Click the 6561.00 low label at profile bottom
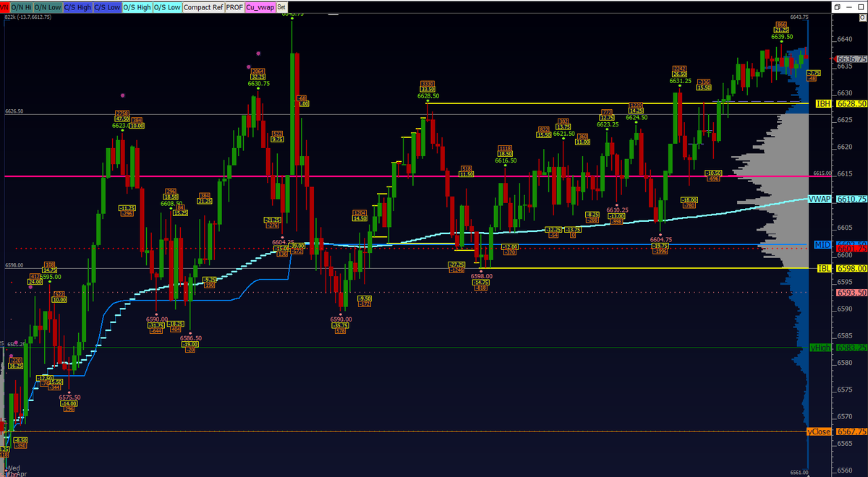868x477 pixels. [799, 471]
